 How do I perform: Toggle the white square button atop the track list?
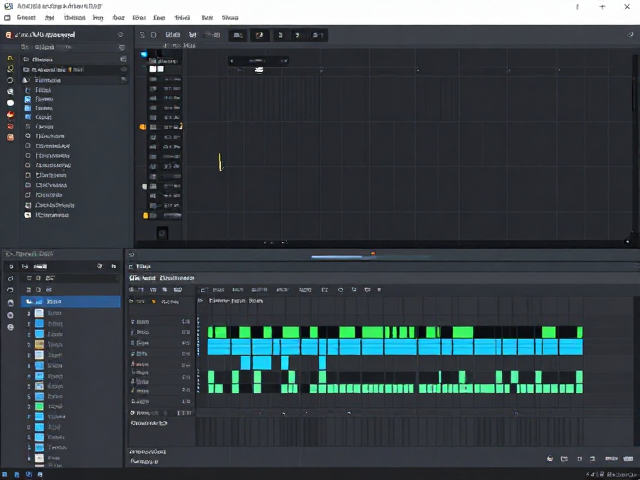coord(153,69)
